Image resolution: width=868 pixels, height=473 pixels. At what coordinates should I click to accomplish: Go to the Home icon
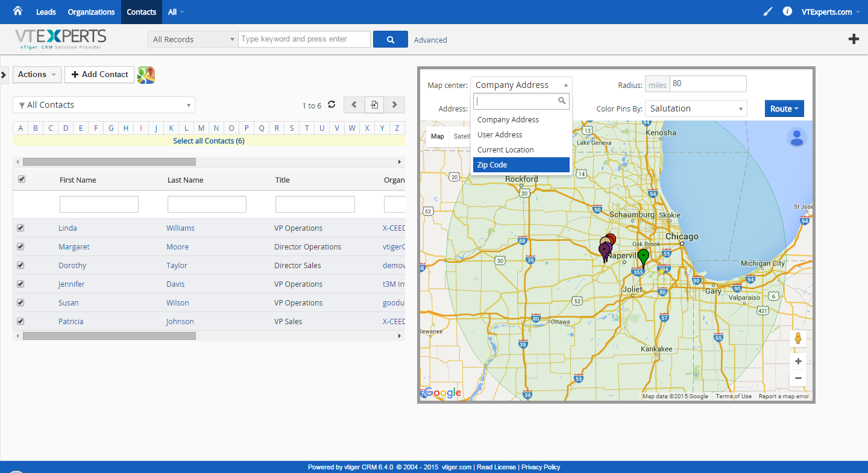pyautogui.click(x=17, y=11)
